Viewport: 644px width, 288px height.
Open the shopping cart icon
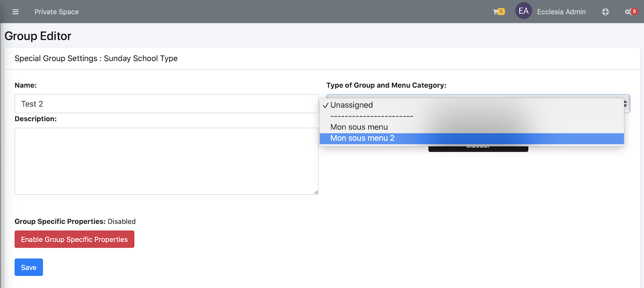tap(498, 12)
